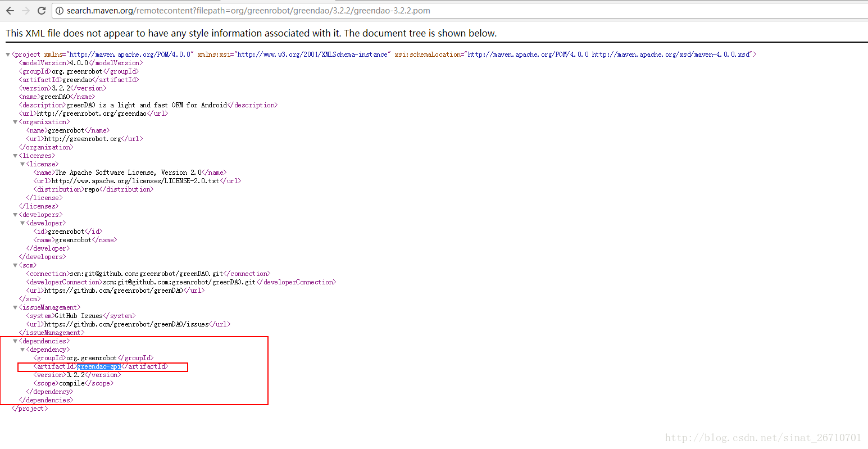Collapse the single license node

tap(22, 164)
